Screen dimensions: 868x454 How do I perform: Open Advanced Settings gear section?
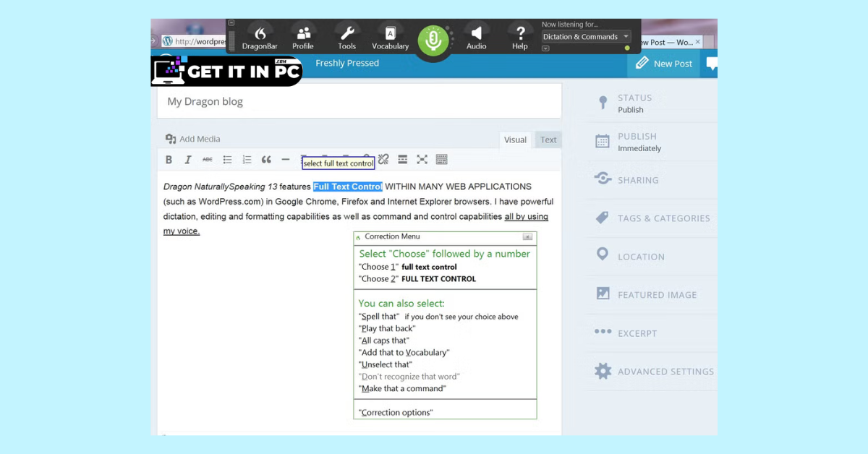(652, 371)
